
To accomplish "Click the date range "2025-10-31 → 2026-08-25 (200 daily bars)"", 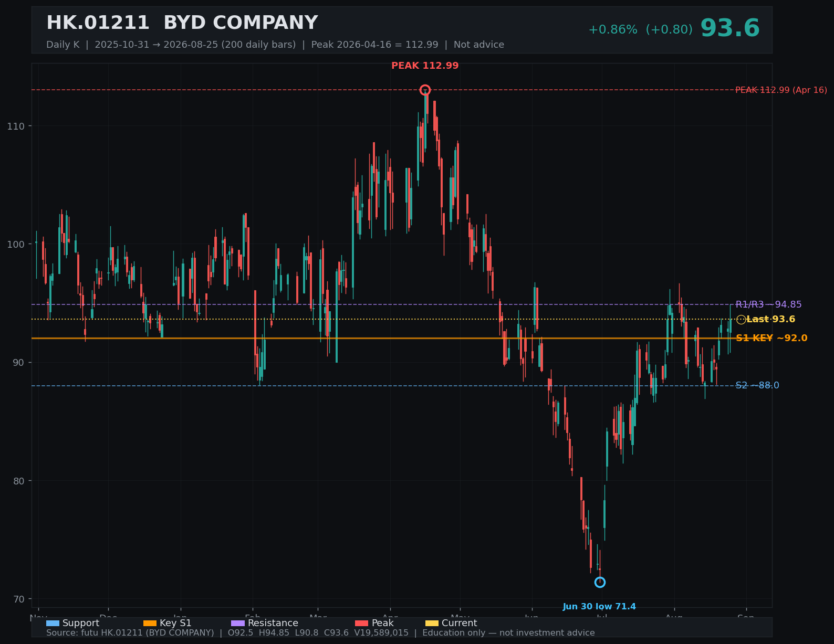I will [195, 45].
